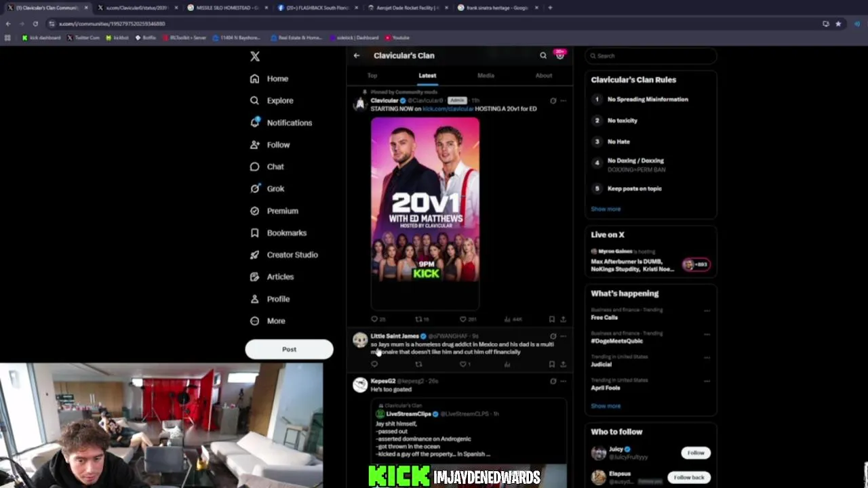
Task: Open community members icon with 20+ badge
Action: tap(560, 55)
